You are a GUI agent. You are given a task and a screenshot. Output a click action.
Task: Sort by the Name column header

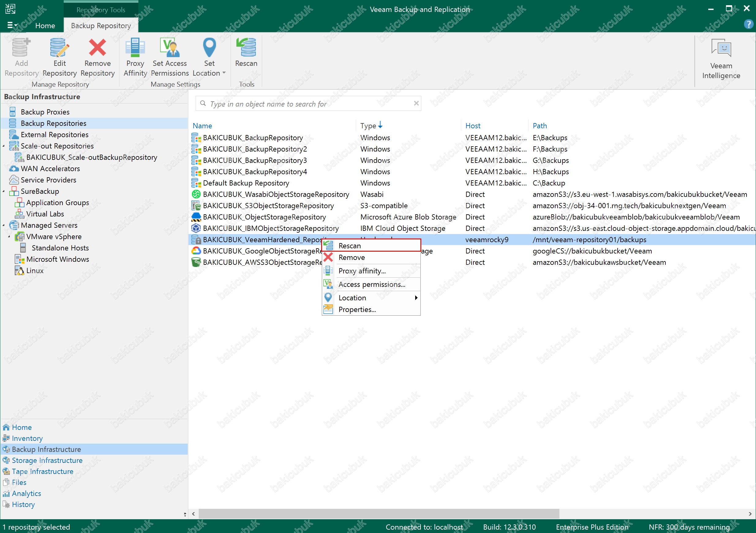tap(202, 126)
